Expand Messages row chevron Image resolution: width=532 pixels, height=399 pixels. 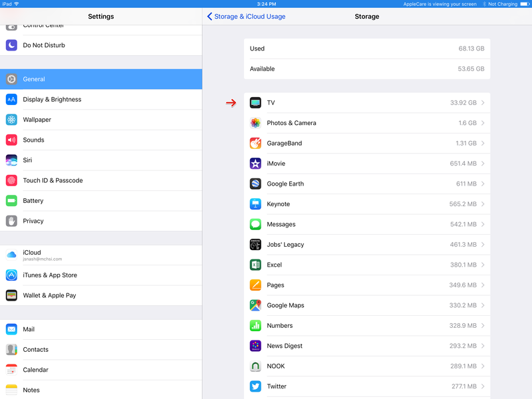[483, 224]
